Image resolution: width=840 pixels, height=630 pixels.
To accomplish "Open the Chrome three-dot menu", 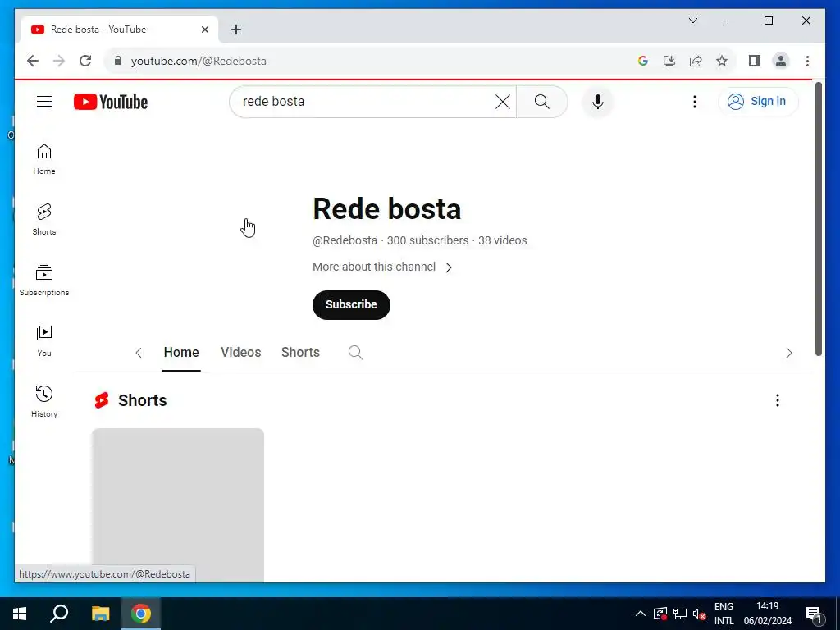I will [807, 61].
